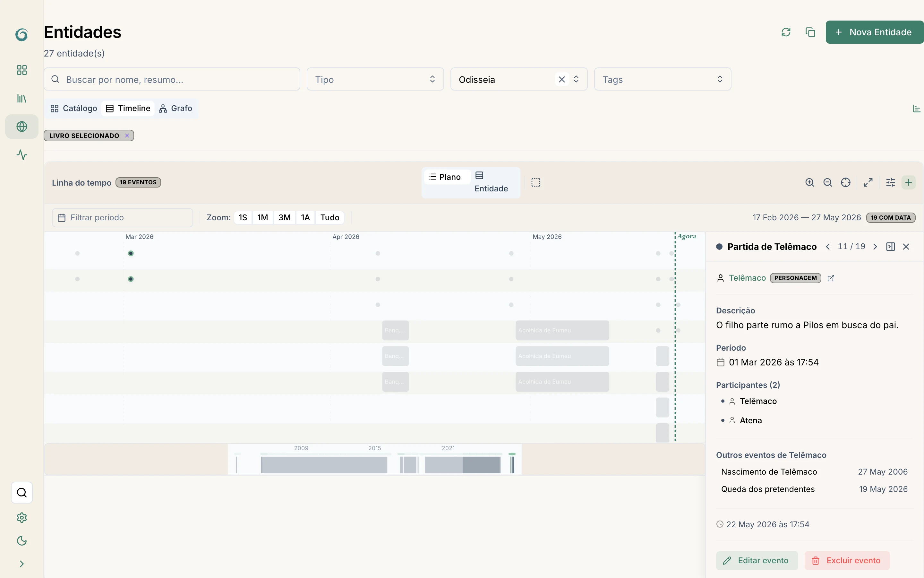Open timeline settings sliders icon
The height and width of the screenshot is (578, 924).
click(890, 182)
